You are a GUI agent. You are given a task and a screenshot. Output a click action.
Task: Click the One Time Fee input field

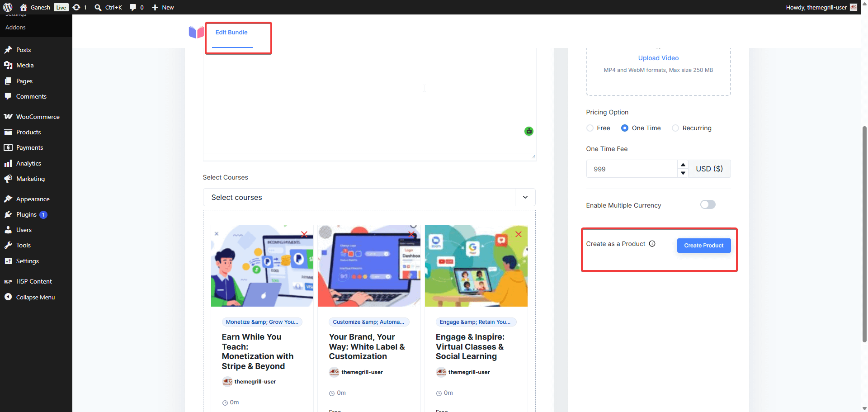[632, 169]
